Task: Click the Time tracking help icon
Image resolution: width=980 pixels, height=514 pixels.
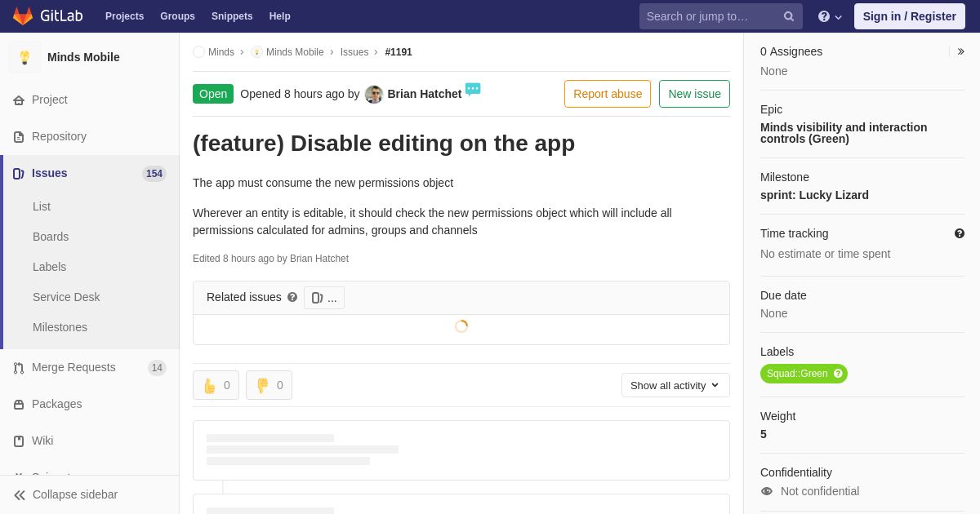Action: 960,233
